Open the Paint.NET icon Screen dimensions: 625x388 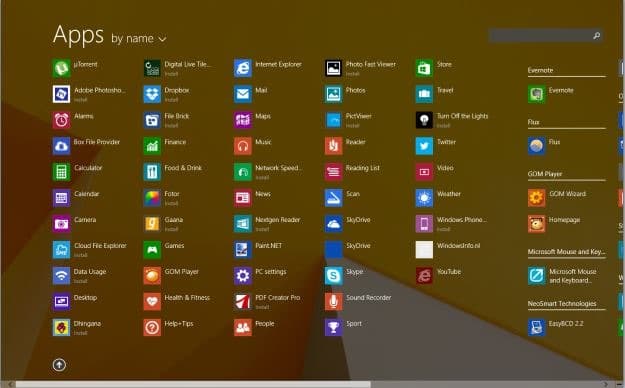pos(243,250)
